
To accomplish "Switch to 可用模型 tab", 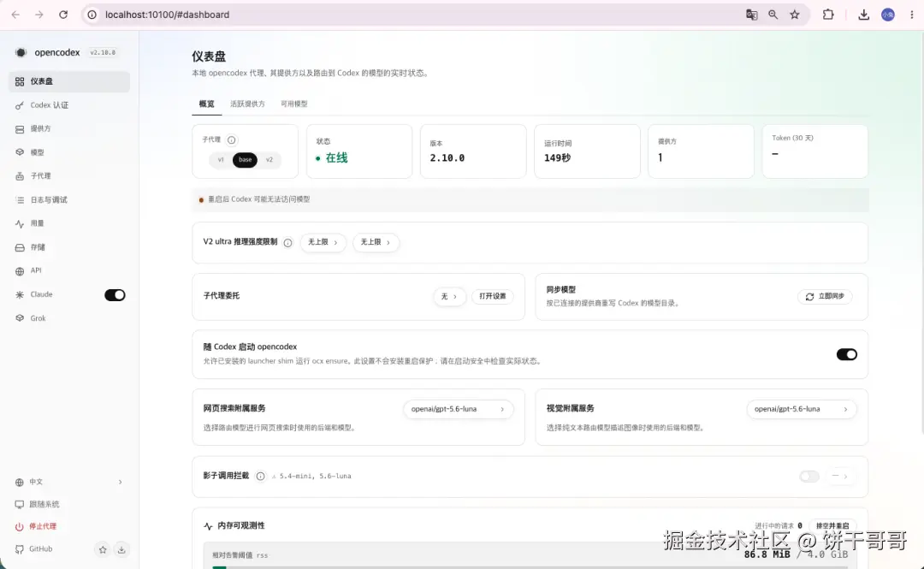I will tap(294, 104).
